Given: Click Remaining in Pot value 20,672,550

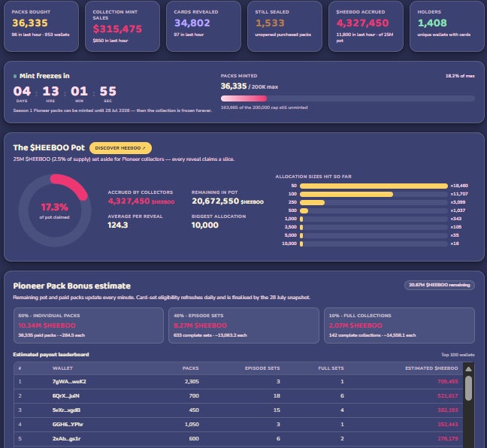Looking at the screenshot, I should coord(215,201).
